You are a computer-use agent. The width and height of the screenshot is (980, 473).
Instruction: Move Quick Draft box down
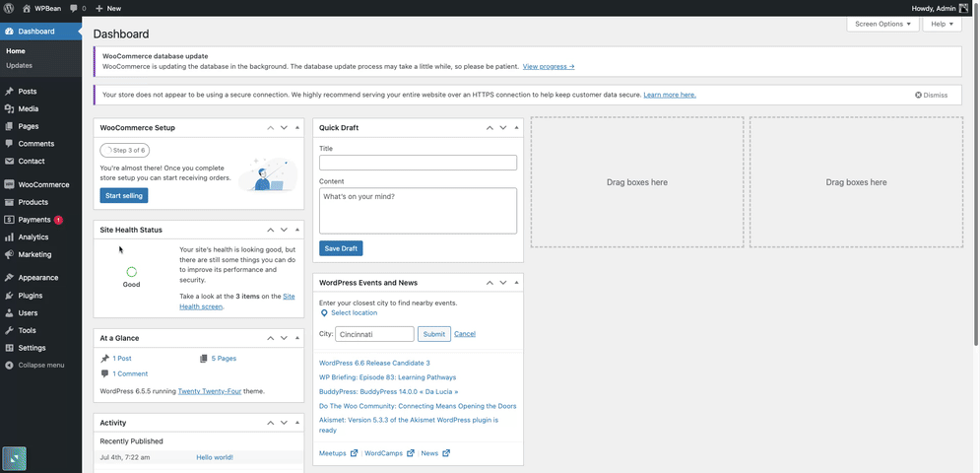tap(503, 128)
